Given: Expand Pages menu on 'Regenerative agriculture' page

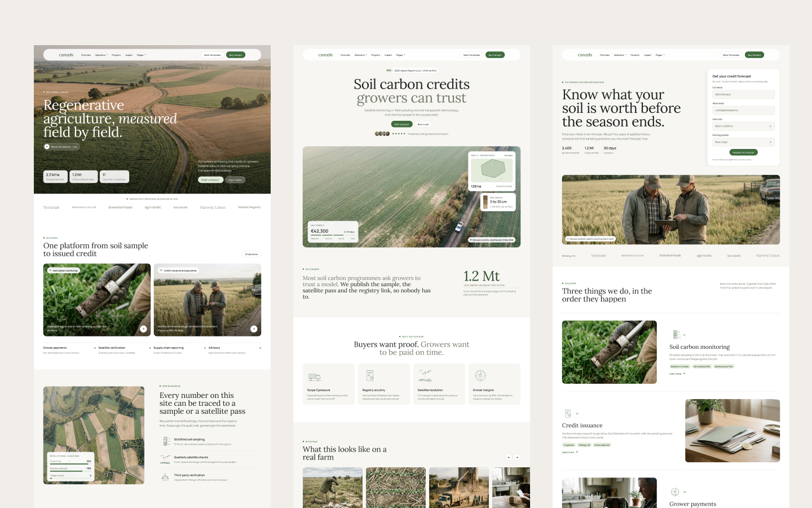Looking at the screenshot, I should click(142, 55).
